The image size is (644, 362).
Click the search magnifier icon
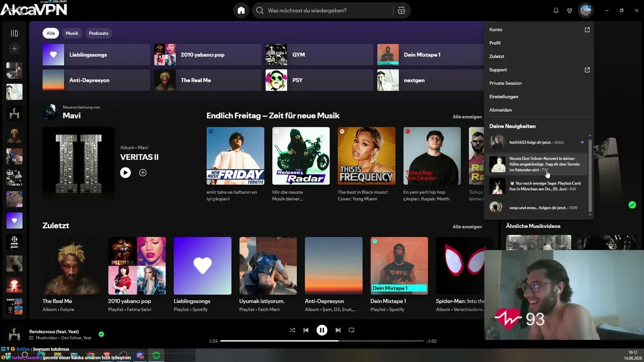pos(260,11)
